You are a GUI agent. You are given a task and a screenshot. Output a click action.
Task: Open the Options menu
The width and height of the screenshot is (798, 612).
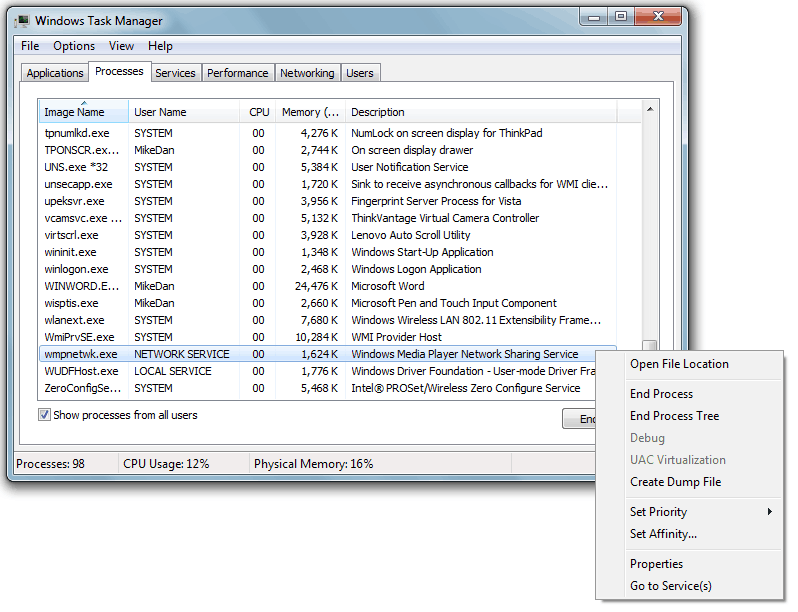click(x=74, y=46)
